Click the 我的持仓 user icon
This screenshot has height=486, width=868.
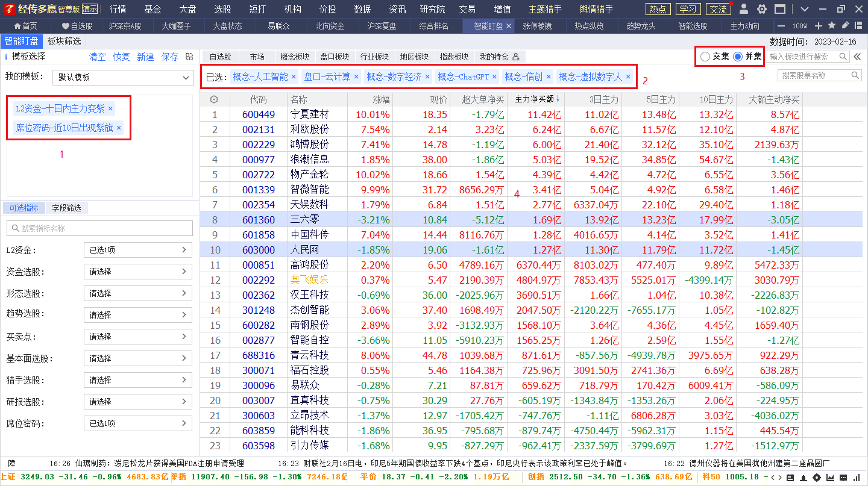coord(515,57)
